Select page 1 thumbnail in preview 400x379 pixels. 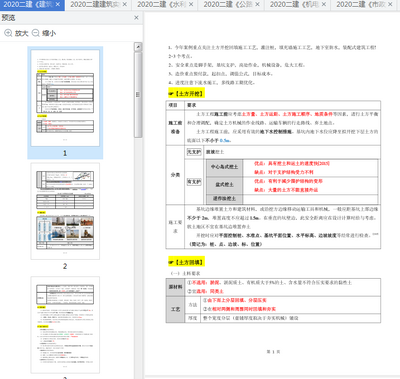click(65, 98)
